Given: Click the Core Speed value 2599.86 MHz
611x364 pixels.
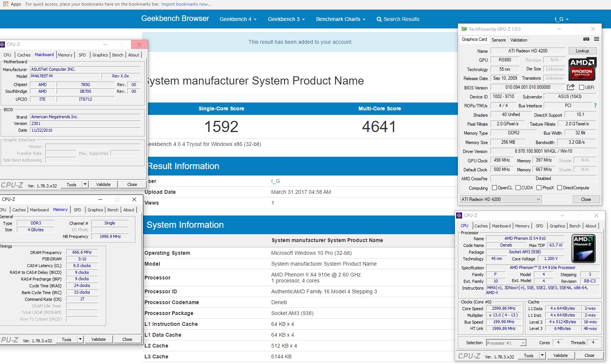Looking at the screenshot, I should pos(504,308).
